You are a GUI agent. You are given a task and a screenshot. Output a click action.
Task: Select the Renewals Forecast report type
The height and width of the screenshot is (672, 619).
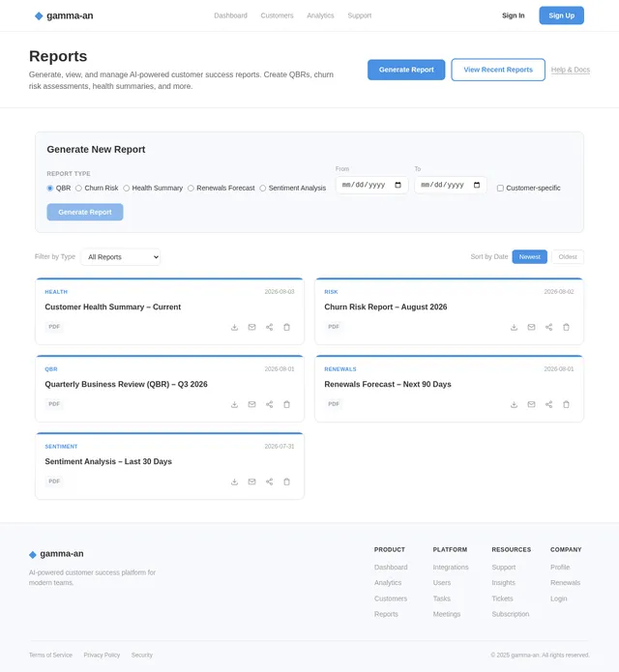[191, 189]
